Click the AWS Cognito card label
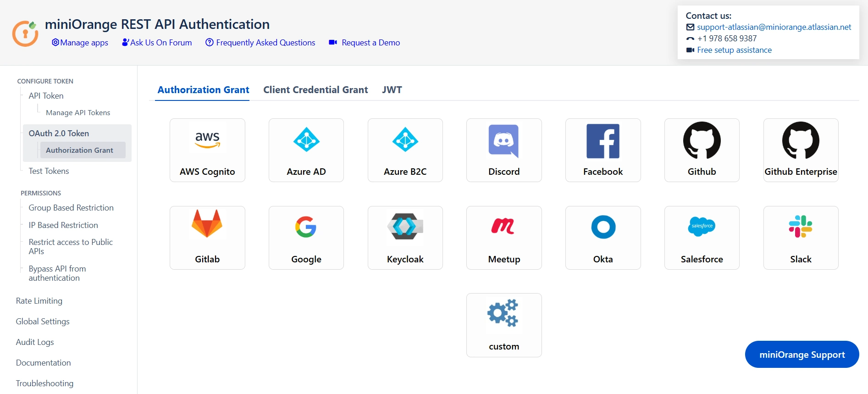This screenshot has height=394, width=868. tap(207, 172)
